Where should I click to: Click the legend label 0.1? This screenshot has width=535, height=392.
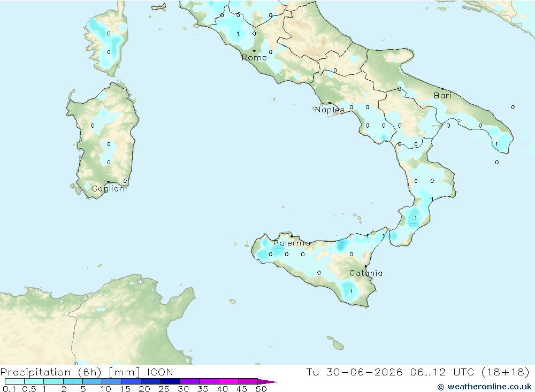tap(9, 389)
